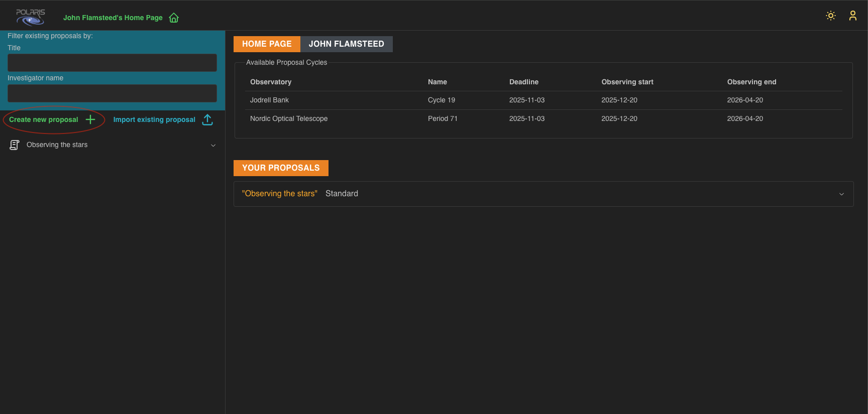This screenshot has width=868, height=414.
Task: Click the Your Proposals header button
Action: tap(281, 168)
